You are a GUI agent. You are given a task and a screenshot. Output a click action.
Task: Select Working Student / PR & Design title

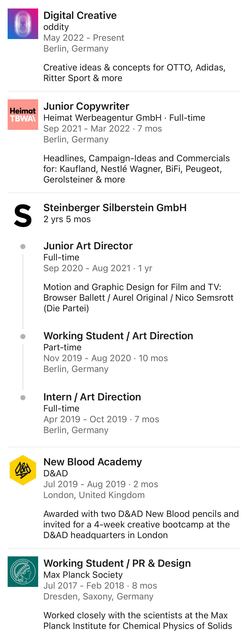click(117, 564)
